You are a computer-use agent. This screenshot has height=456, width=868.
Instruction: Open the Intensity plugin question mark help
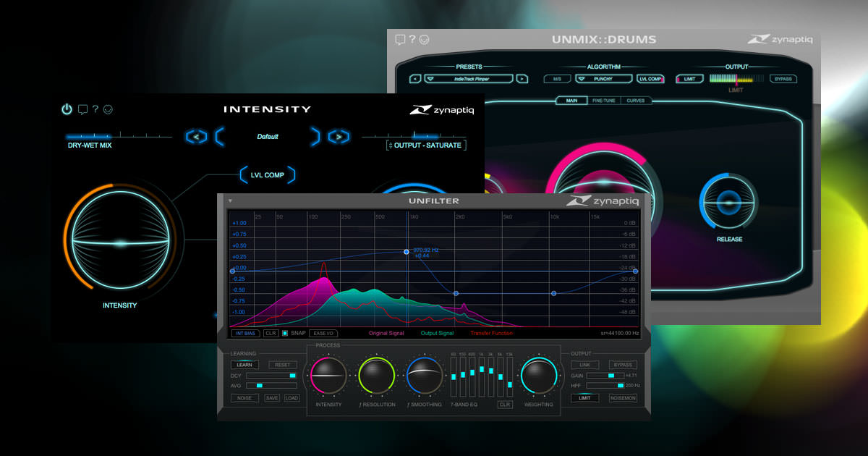(95, 109)
